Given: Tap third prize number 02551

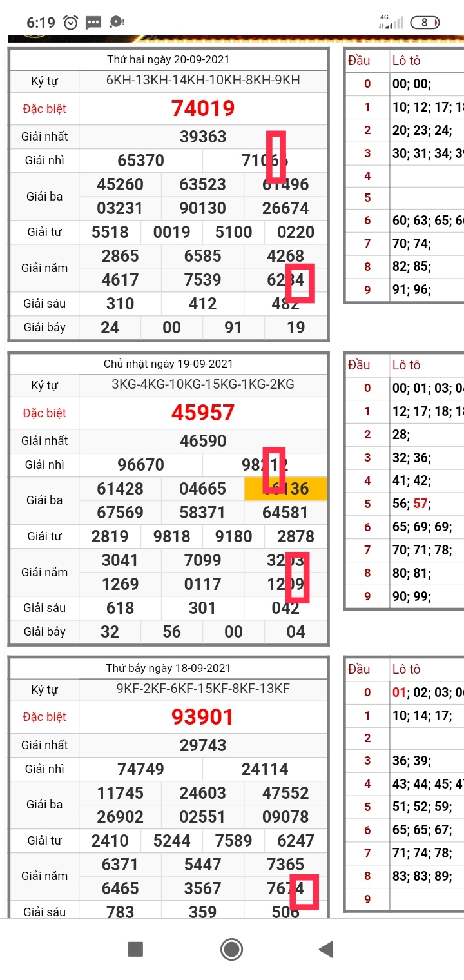Looking at the screenshot, I should (203, 817).
